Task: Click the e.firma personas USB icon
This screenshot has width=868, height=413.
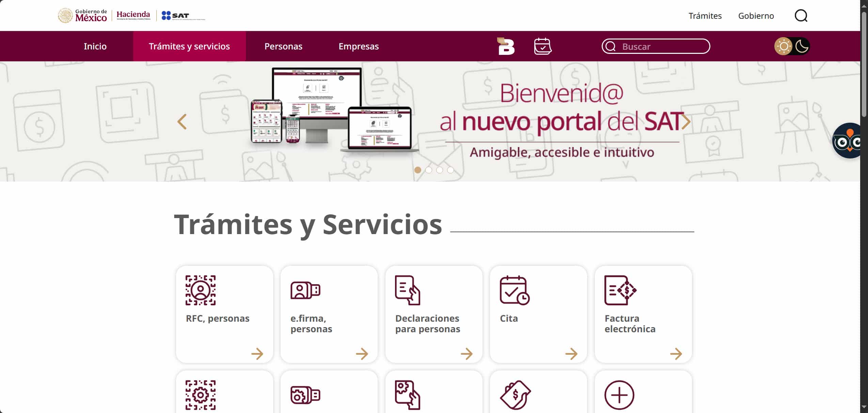Action: [x=305, y=290]
